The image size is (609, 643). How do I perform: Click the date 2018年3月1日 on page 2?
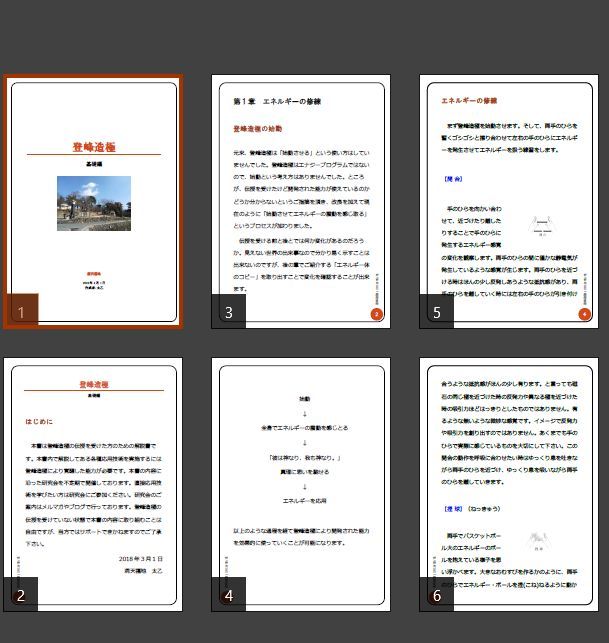(x=141, y=559)
